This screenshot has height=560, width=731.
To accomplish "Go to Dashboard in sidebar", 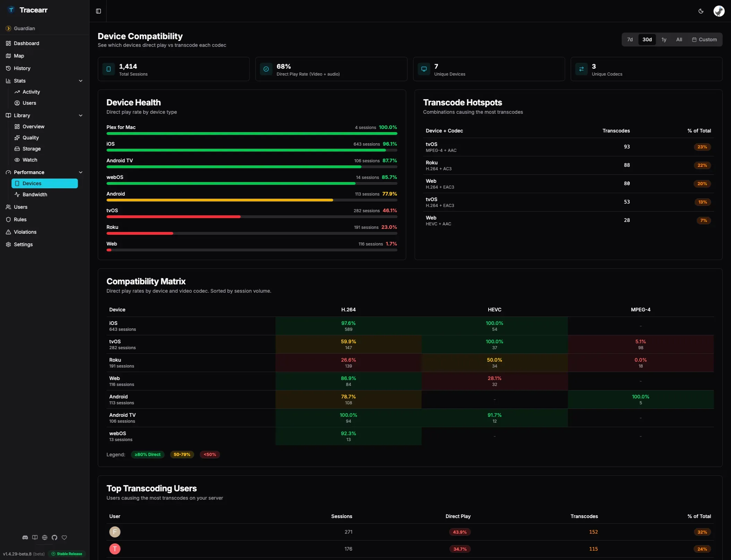I will (x=44, y=43).
